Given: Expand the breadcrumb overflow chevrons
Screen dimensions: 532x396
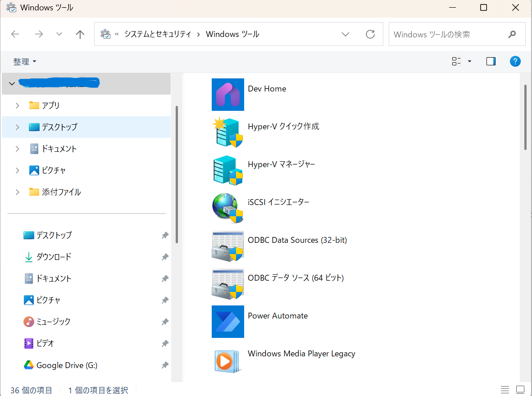Looking at the screenshot, I should pyautogui.click(x=117, y=34).
